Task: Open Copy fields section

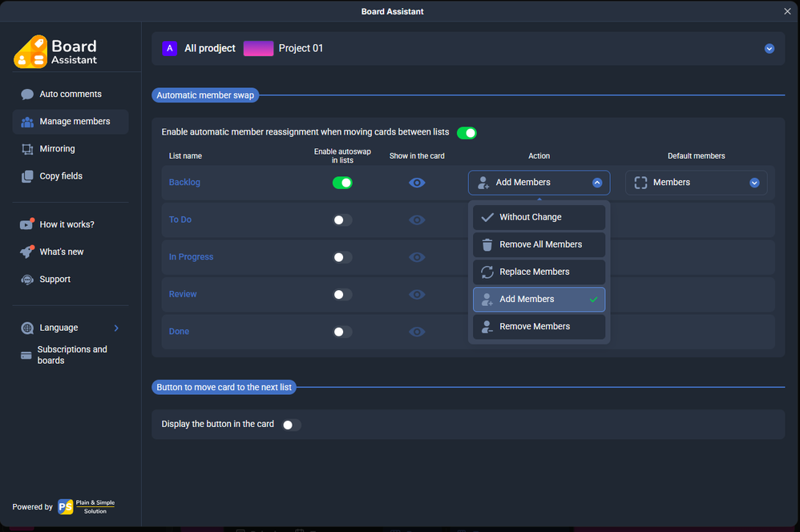Action: pyautogui.click(x=71, y=176)
